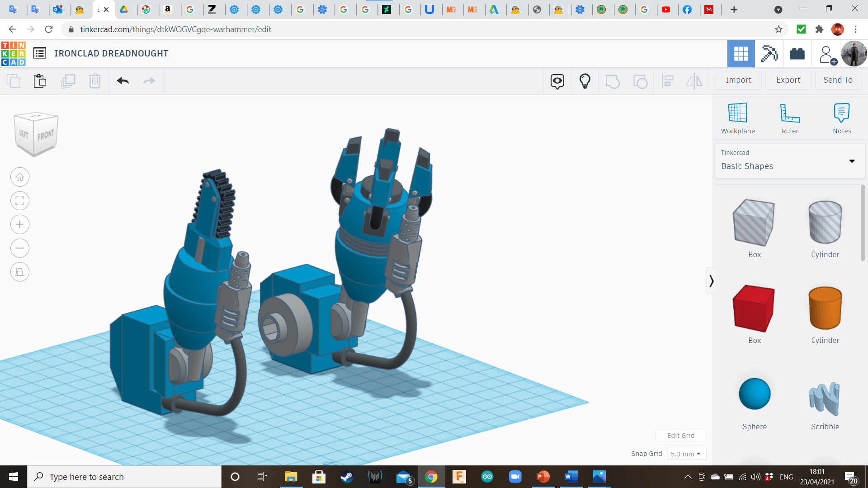Click the Import button
Viewport: 868px width, 488px height.
pyautogui.click(x=738, y=80)
